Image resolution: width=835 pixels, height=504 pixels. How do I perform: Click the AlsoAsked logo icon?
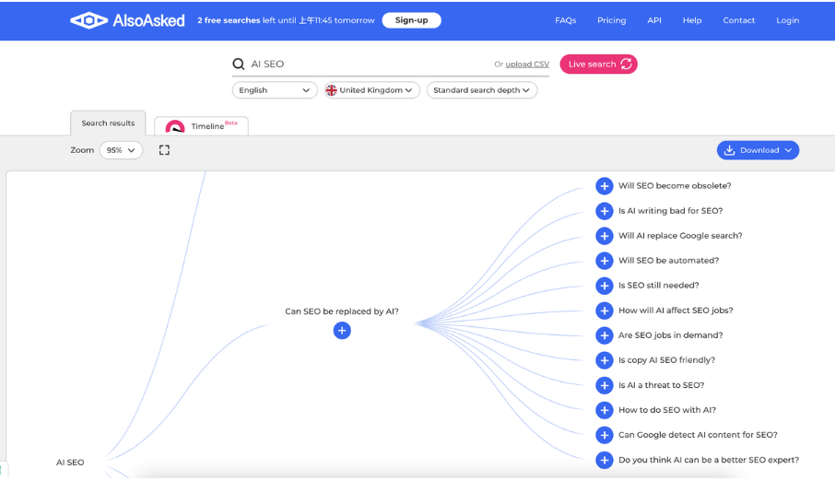point(88,20)
